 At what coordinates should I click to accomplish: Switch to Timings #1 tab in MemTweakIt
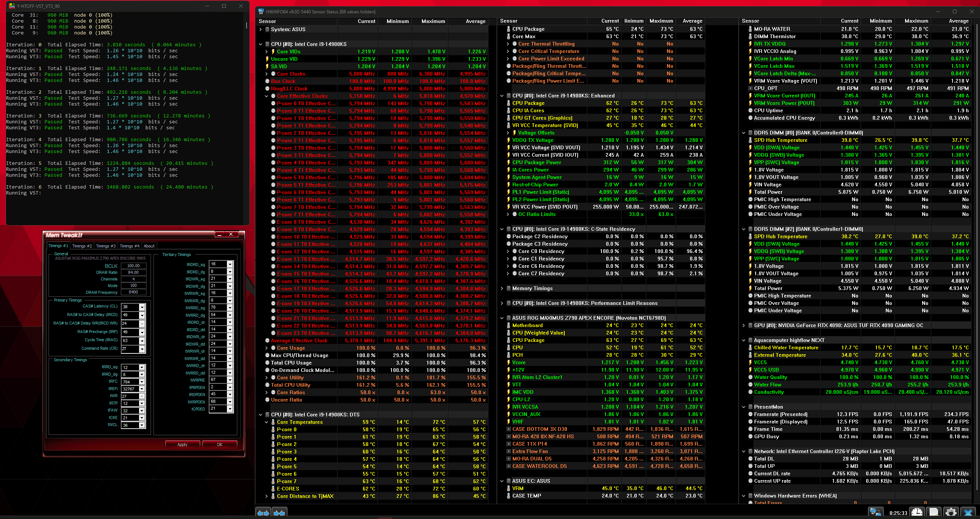58,246
